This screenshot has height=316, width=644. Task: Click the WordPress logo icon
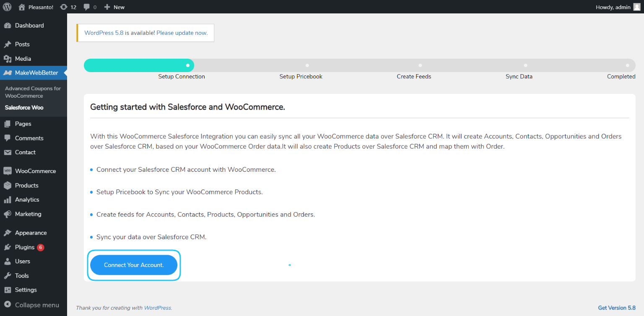[x=7, y=7]
